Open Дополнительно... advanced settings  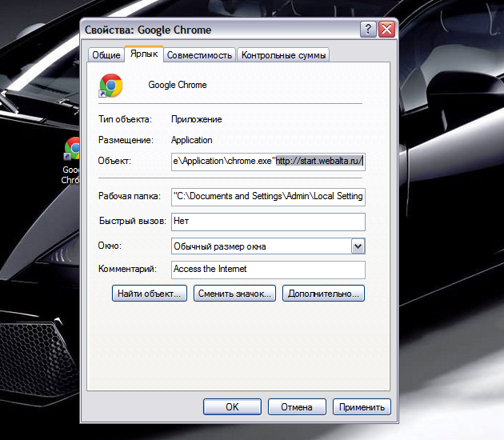tap(323, 293)
